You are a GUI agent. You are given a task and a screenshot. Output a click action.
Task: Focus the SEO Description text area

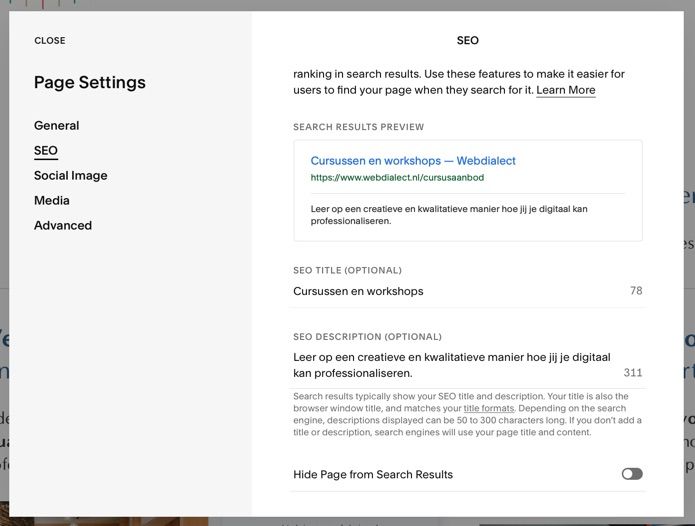pyautogui.click(x=452, y=365)
